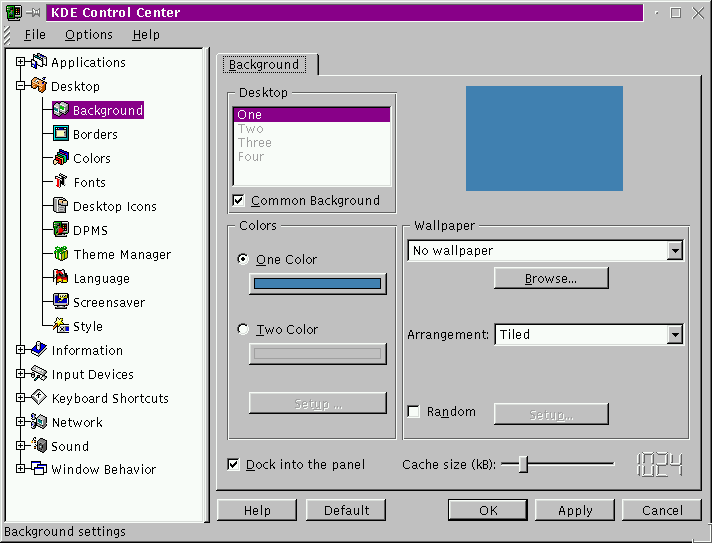Viewport: 712px width, 543px height.
Task: Open the Screensaver module icon
Action: pyautogui.click(x=61, y=302)
